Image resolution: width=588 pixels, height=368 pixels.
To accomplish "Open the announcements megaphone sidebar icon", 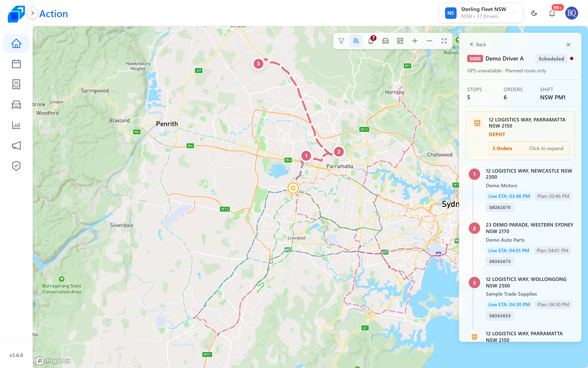I will coord(16,146).
